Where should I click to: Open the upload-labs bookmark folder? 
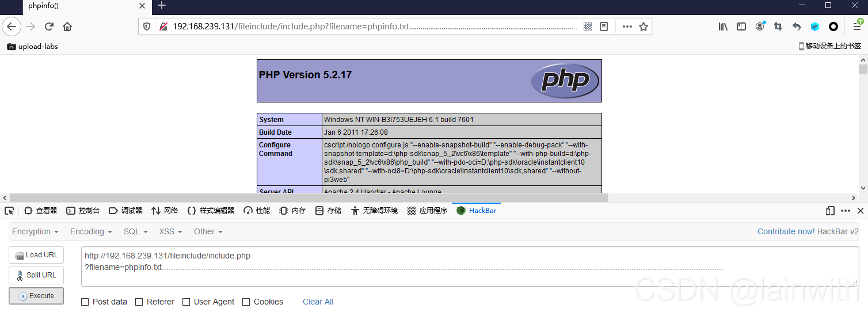(33, 47)
